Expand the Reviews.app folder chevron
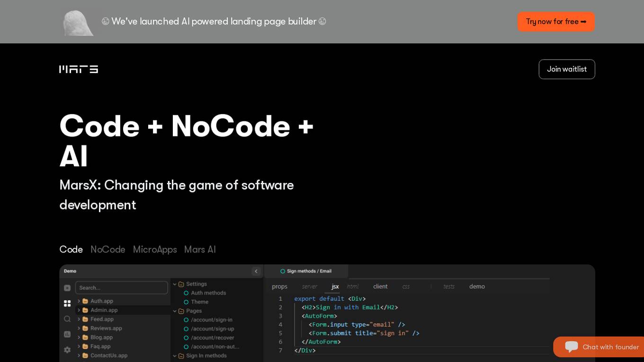The image size is (644, 362). (x=79, y=328)
